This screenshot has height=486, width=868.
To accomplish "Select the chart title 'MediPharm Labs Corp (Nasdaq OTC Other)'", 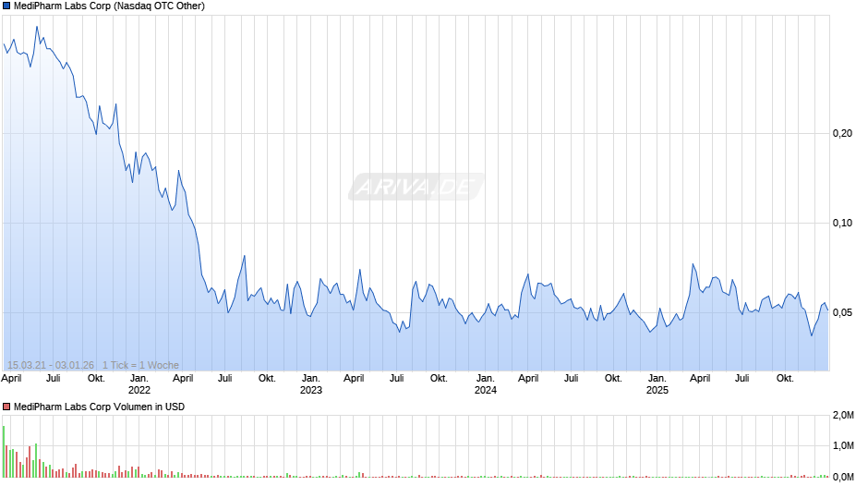I will (x=109, y=6).
